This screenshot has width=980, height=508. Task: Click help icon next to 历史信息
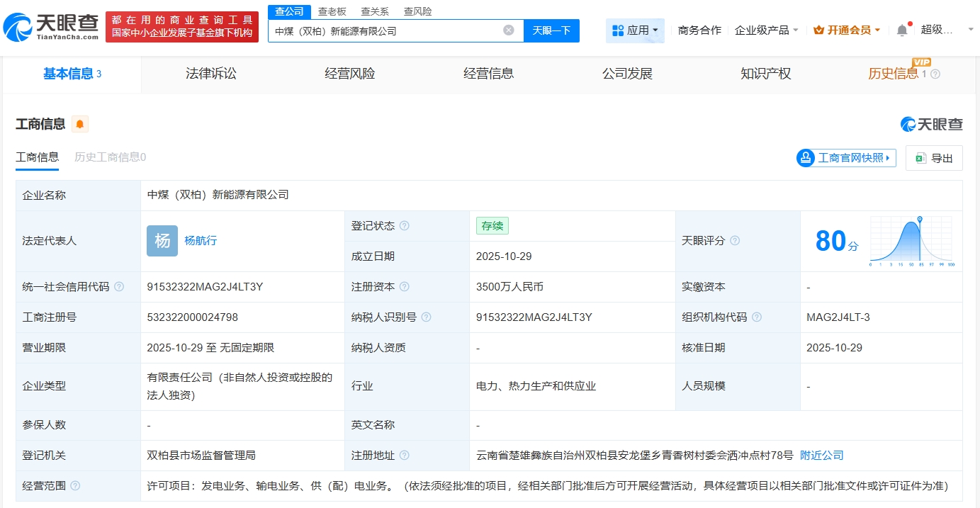935,74
